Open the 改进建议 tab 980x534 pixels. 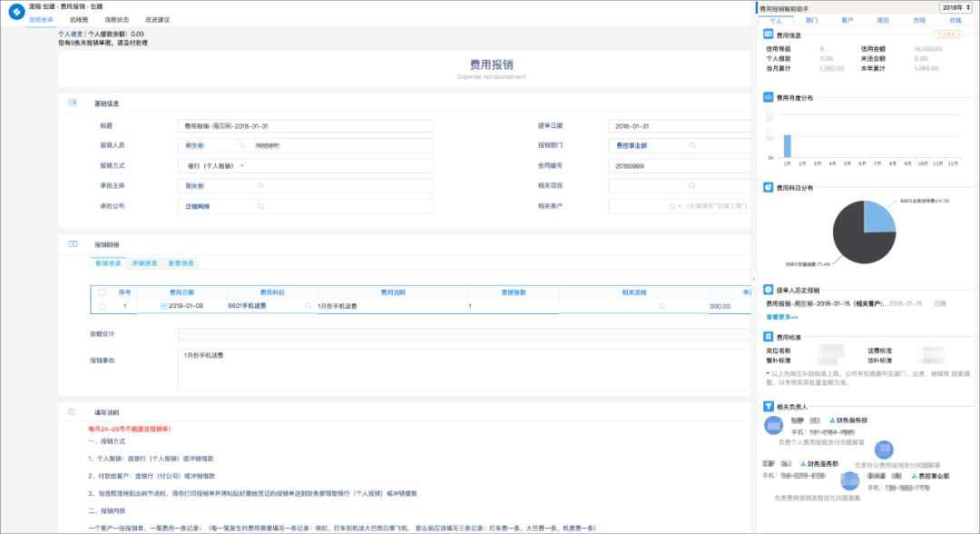[158, 20]
